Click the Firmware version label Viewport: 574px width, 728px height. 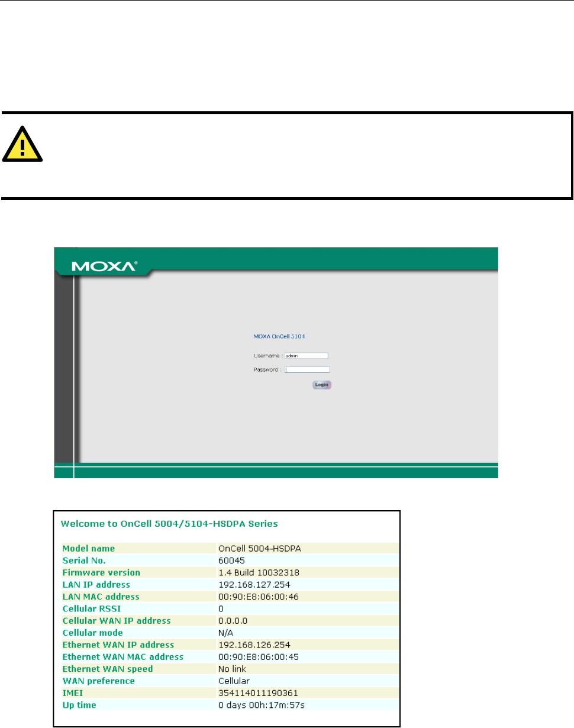click(x=101, y=572)
